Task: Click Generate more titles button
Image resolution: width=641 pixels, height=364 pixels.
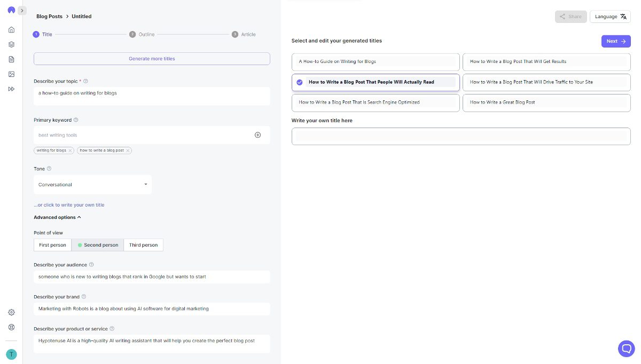Action: [152, 59]
